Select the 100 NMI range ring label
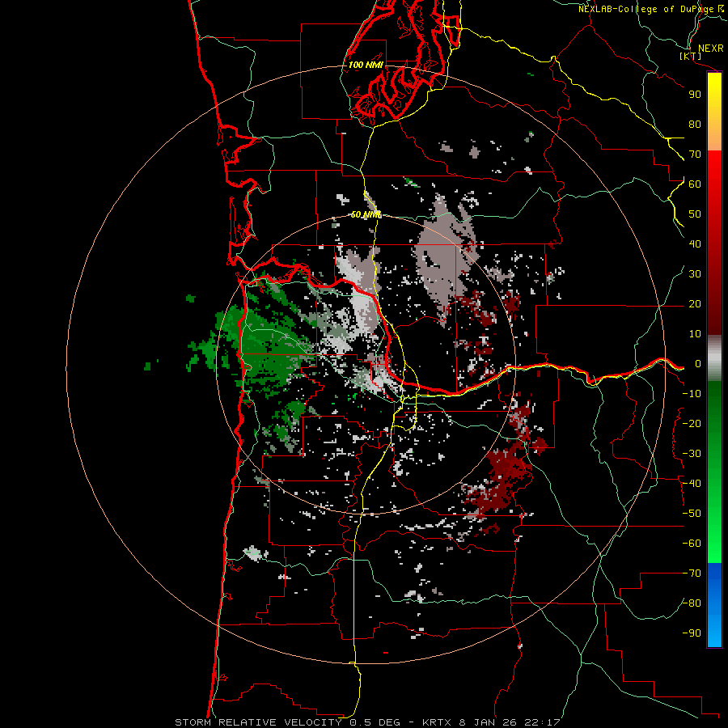This screenshot has height=728, width=728. pyautogui.click(x=366, y=65)
